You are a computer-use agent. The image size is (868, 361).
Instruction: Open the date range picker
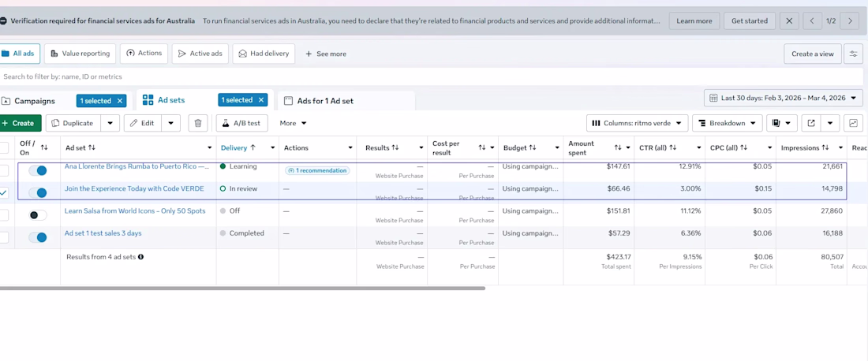coord(783,98)
